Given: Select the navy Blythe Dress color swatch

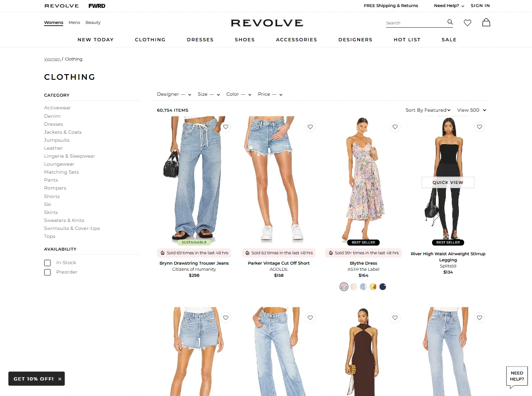Looking at the screenshot, I should pos(383,287).
